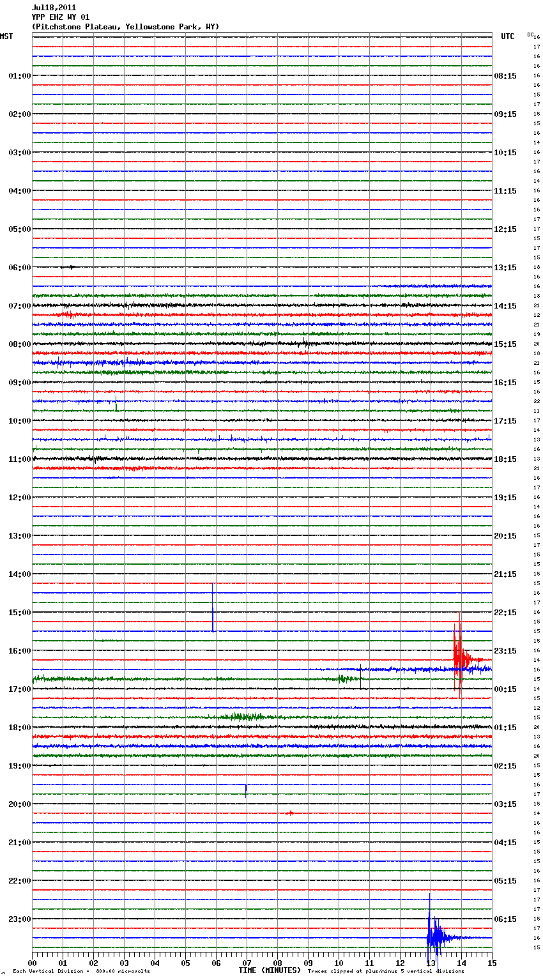
Task: Click the 00:15 UTC time label
Action: [505, 689]
